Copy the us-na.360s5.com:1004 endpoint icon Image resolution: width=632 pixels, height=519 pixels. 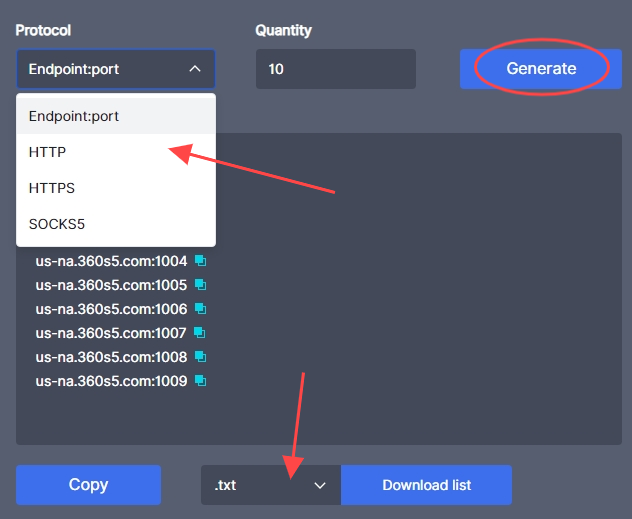coord(200,261)
